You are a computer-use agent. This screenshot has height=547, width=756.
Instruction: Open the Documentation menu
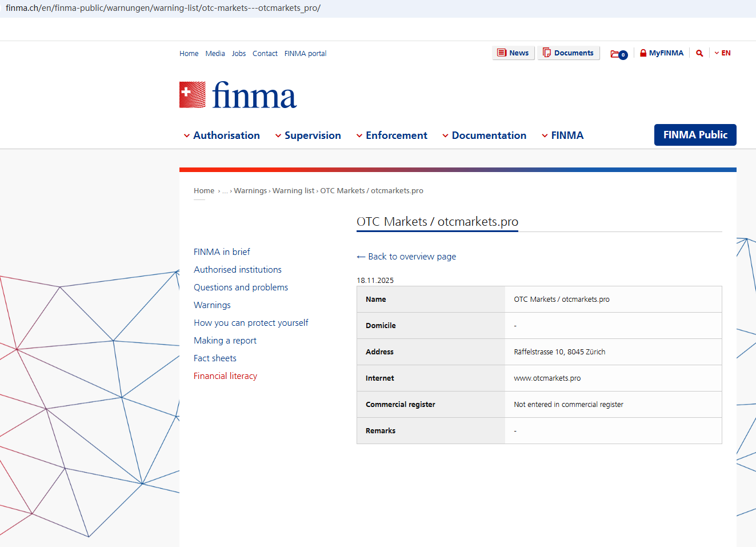click(484, 135)
